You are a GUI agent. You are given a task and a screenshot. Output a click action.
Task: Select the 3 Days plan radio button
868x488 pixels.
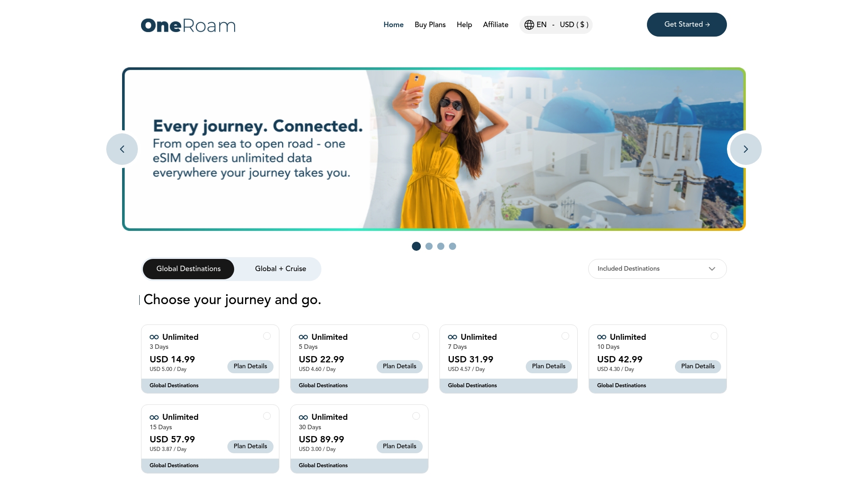[x=267, y=336]
